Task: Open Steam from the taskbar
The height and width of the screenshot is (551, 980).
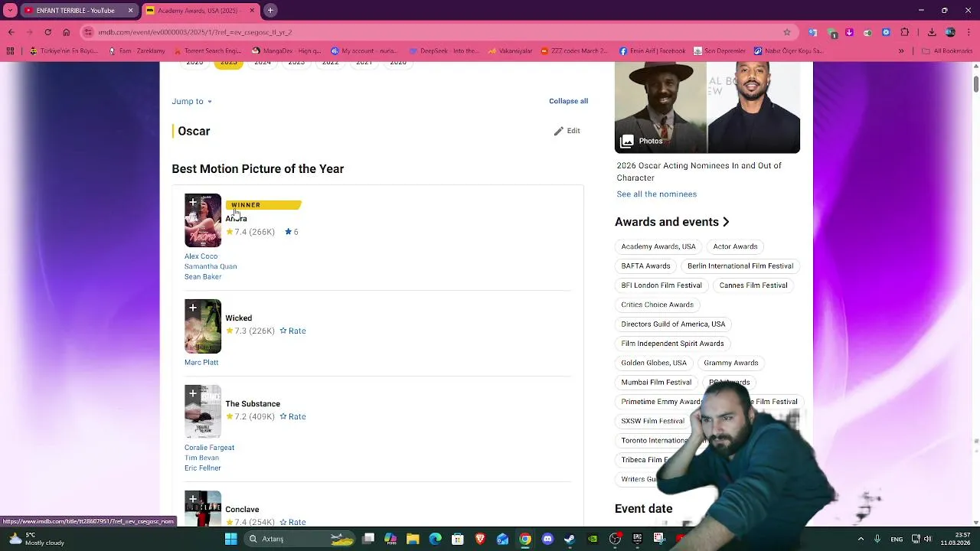Action: 570,539
